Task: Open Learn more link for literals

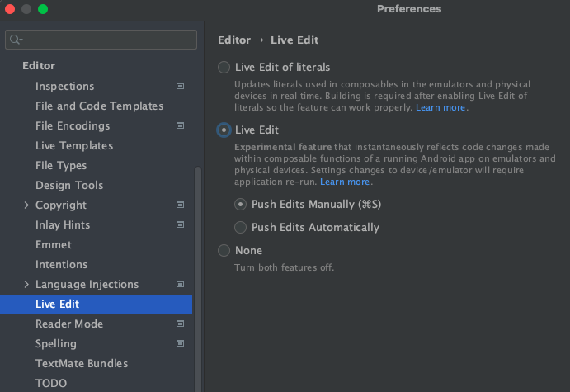Action: point(440,108)
